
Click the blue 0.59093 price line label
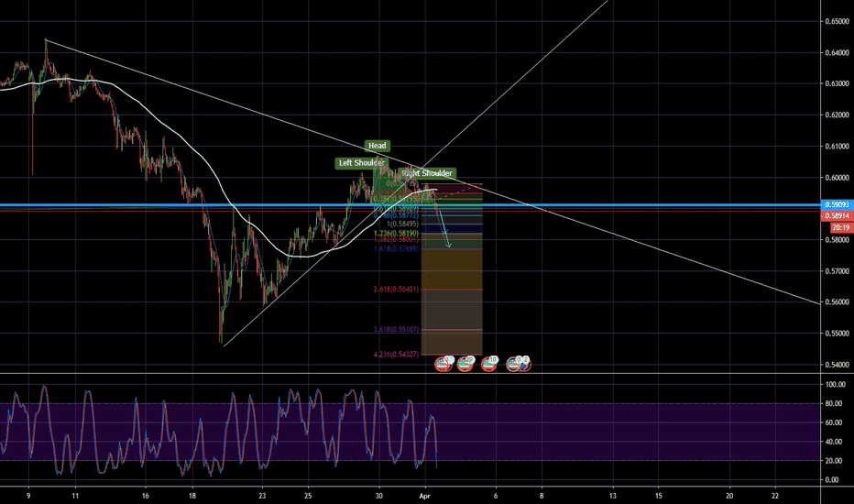(x=837, y=205)
